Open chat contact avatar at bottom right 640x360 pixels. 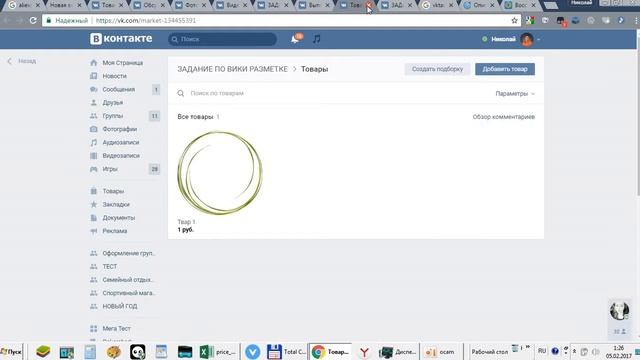[619, 311]
